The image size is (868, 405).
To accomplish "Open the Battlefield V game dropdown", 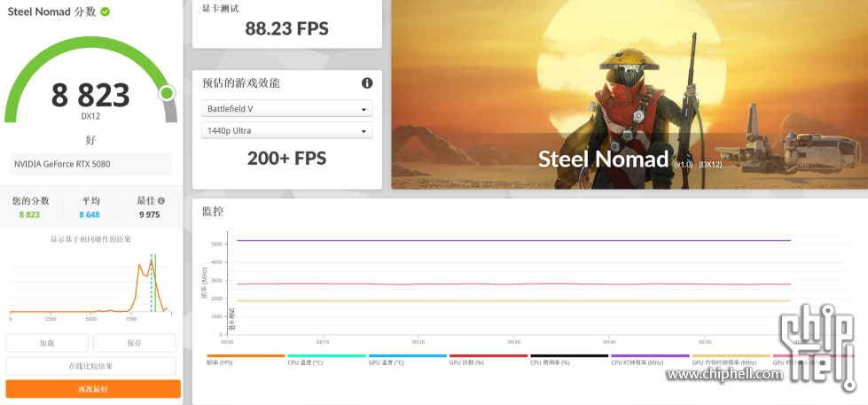I will tap(286, 109).
